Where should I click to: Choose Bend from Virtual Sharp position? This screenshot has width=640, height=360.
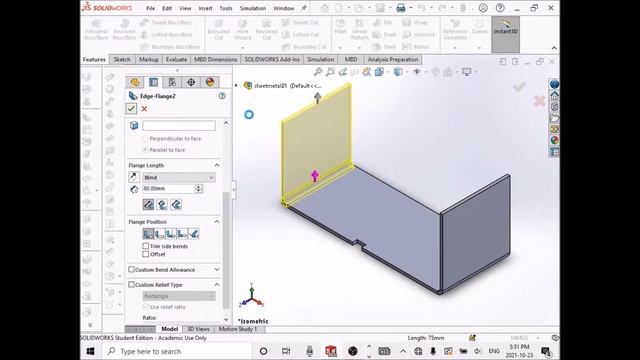pos(182,234)
